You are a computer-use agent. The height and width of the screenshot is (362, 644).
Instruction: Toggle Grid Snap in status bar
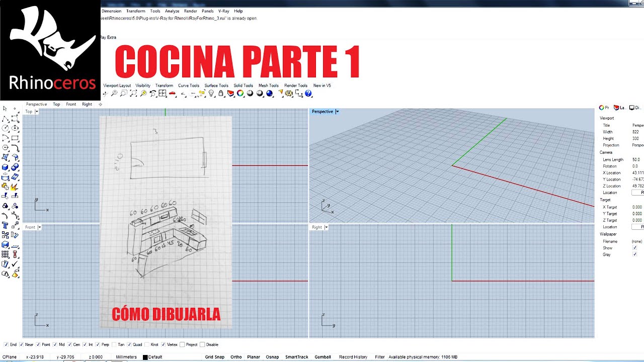(215, 357)
